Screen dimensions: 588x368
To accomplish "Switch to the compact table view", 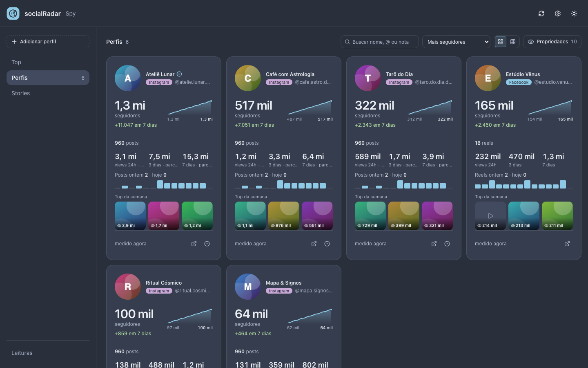I will point(513,42).
